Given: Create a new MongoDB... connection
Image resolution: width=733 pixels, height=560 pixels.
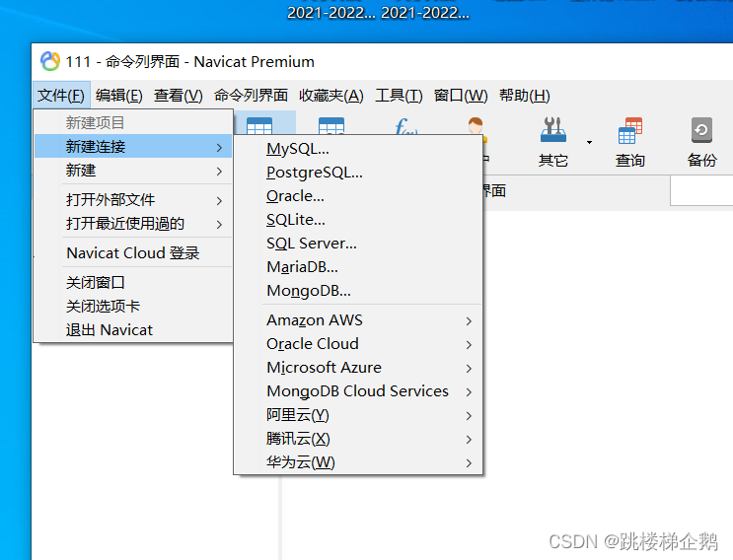Looking at the screenshot, I should [x=358, y=291].
